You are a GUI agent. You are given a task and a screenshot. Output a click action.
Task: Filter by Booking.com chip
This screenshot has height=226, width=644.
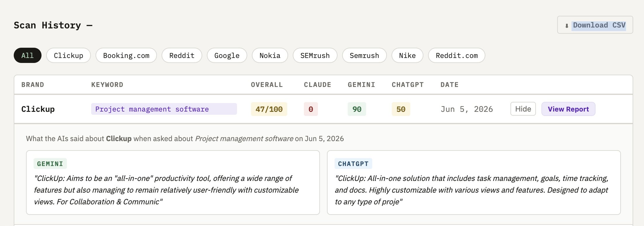tap(126, 55)
